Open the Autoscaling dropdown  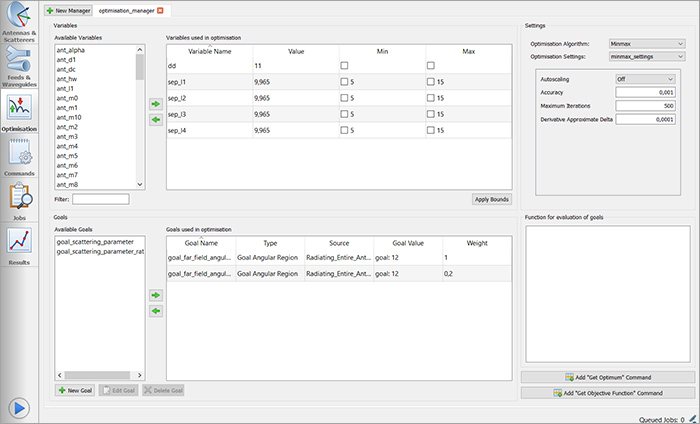646,78
